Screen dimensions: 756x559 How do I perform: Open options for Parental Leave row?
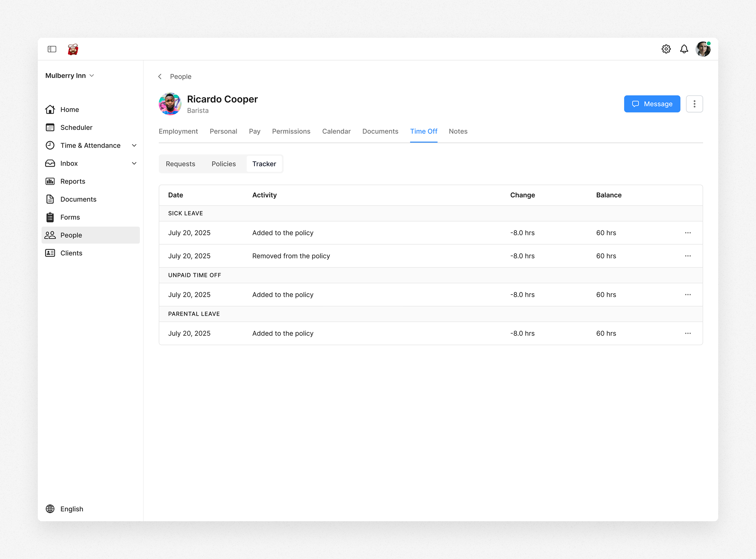[x=688, y=333]
